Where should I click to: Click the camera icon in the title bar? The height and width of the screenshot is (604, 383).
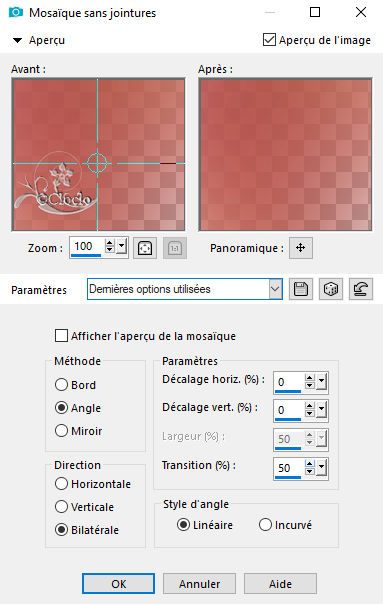pyautogui.click(x=15, y=12)
